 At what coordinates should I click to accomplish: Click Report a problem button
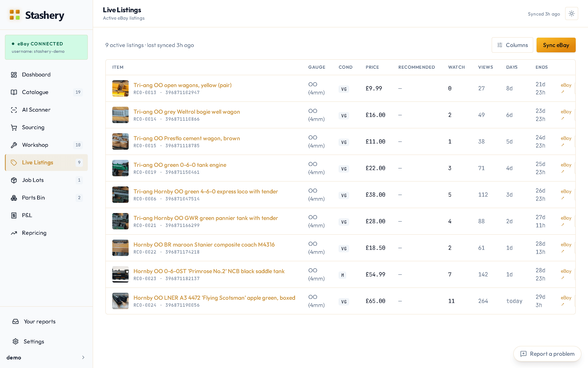tap(547, 354)
